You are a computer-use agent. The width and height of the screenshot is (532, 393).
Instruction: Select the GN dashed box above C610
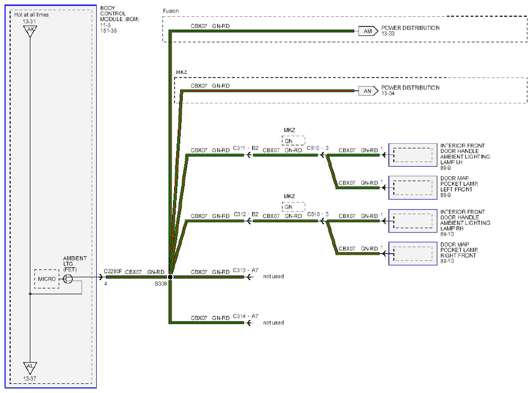[x=293, y=207]
